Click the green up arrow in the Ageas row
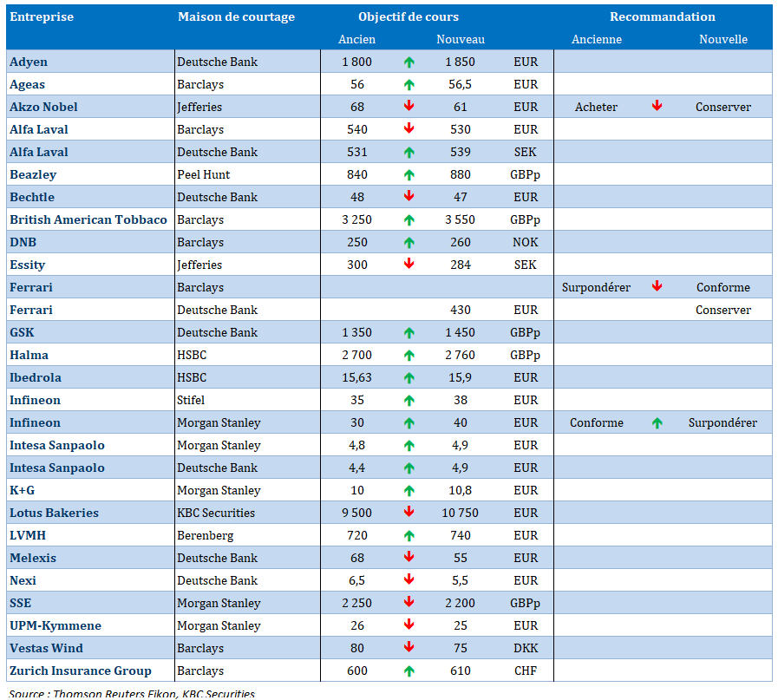 [409, 85]
